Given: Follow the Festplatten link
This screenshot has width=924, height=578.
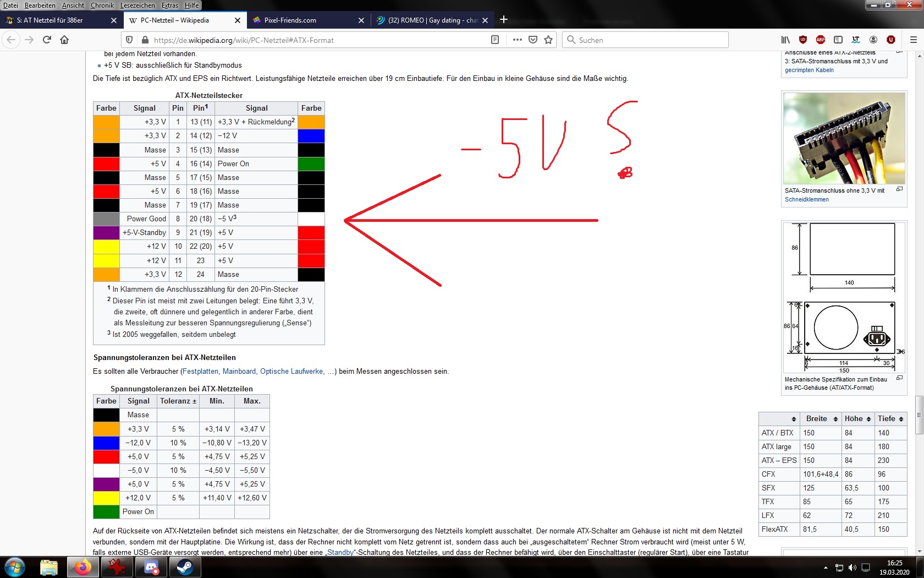Looking at the screenshot, I should 200,372.
